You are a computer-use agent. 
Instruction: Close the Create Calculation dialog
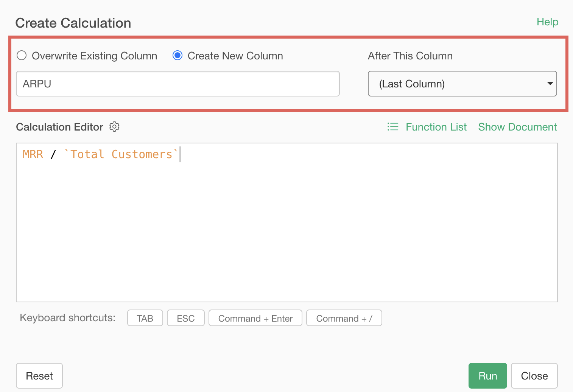coord(534,376)
